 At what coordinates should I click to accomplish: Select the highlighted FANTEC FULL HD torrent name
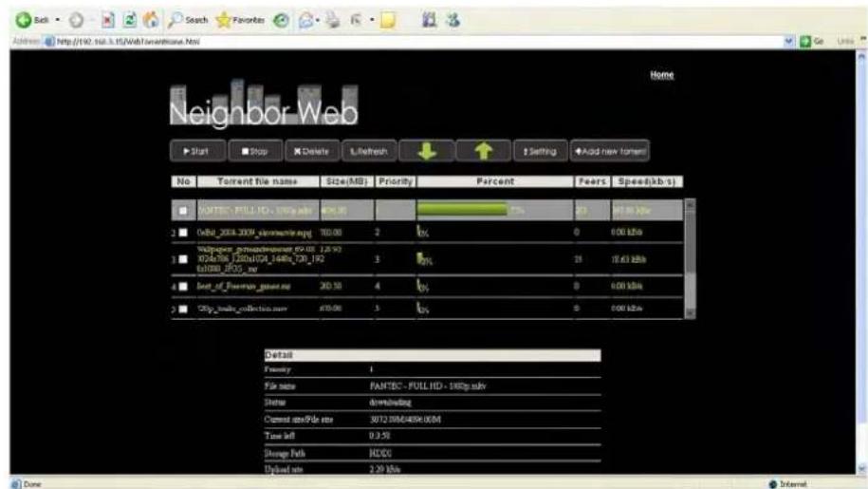coord(255,211)
